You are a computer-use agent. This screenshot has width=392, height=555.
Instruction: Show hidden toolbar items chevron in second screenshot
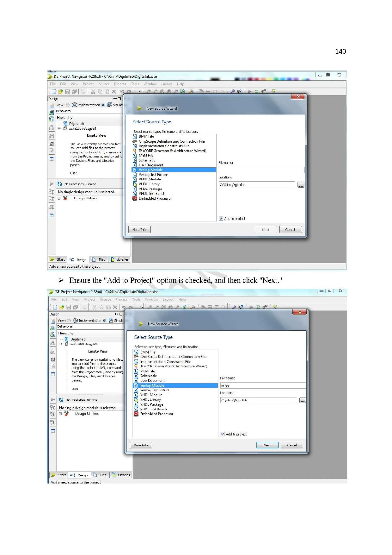141,307
